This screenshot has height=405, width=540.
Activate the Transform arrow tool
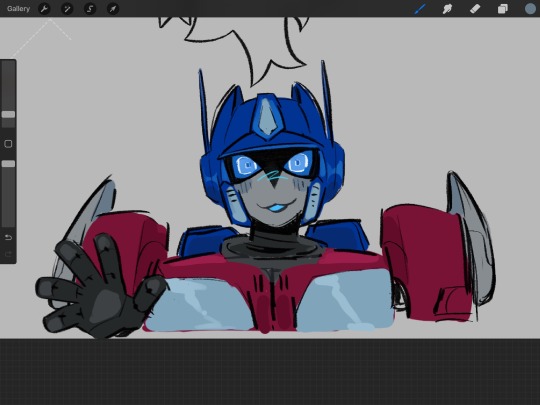point(113,9)
